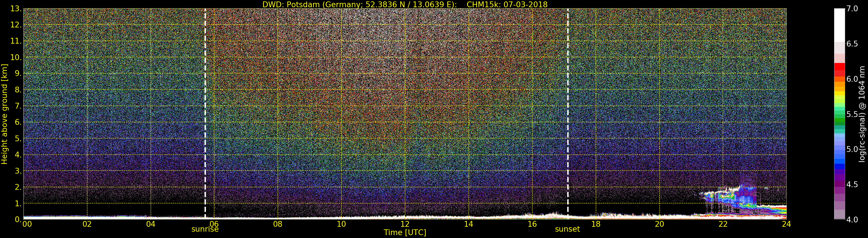Click the '24' time tick label

click(x=786, y=224)
